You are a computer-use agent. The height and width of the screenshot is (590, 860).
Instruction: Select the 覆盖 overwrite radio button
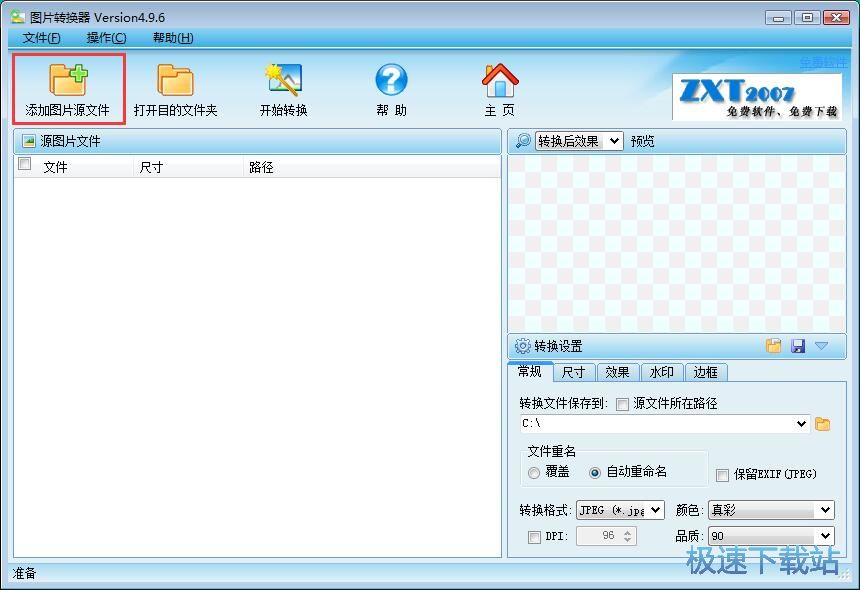(x=533, y=474)
